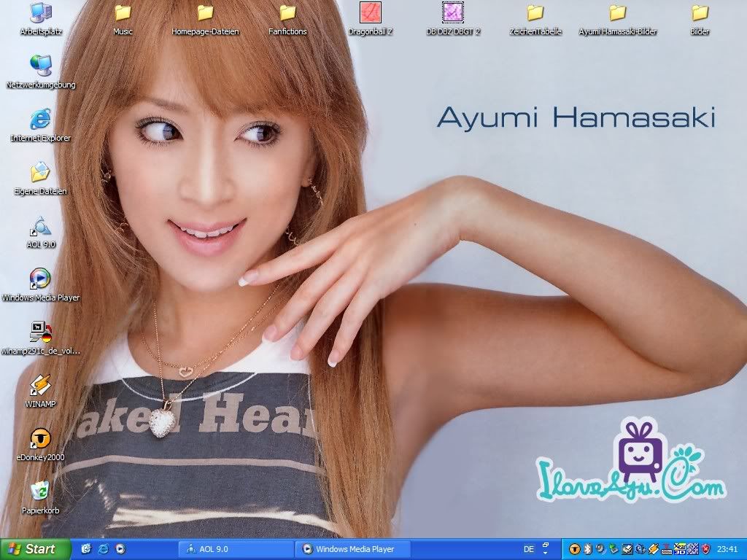Select the DB DBZ DBGT 2 icon
The height and width of the screenshot is (560, 747).
(x=452, y=19)
